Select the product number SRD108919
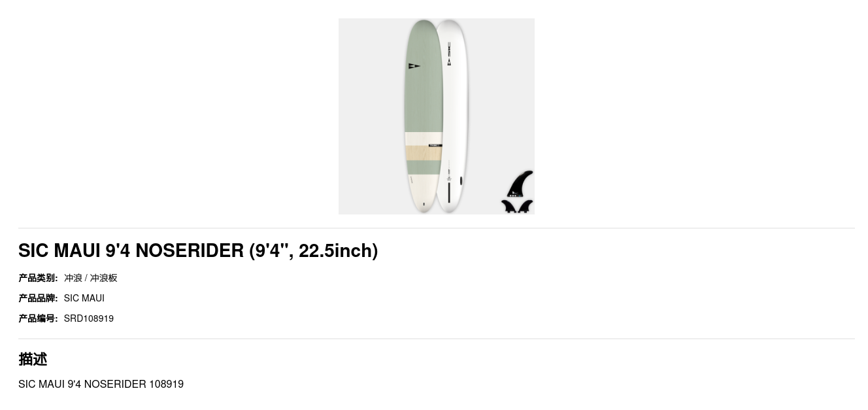Screen dimensions: 868x410 [89, 318]
